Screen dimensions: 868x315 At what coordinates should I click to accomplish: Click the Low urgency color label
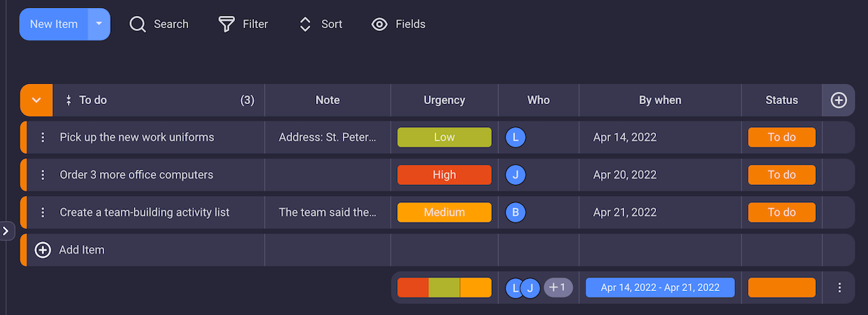(444, 137)
